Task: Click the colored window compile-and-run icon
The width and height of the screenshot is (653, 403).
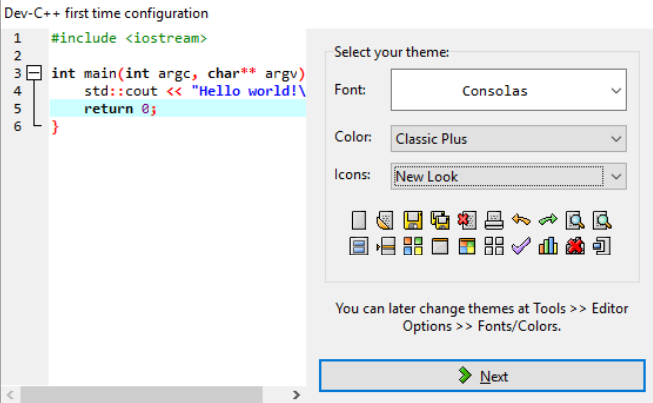Action: (467, 246)
